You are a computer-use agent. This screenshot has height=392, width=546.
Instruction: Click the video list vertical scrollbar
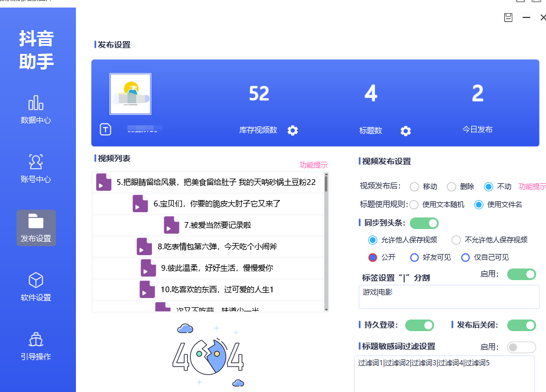[326, 244]
